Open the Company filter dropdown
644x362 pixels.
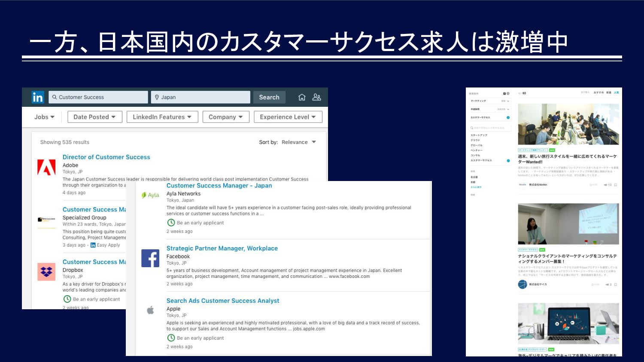226,117
